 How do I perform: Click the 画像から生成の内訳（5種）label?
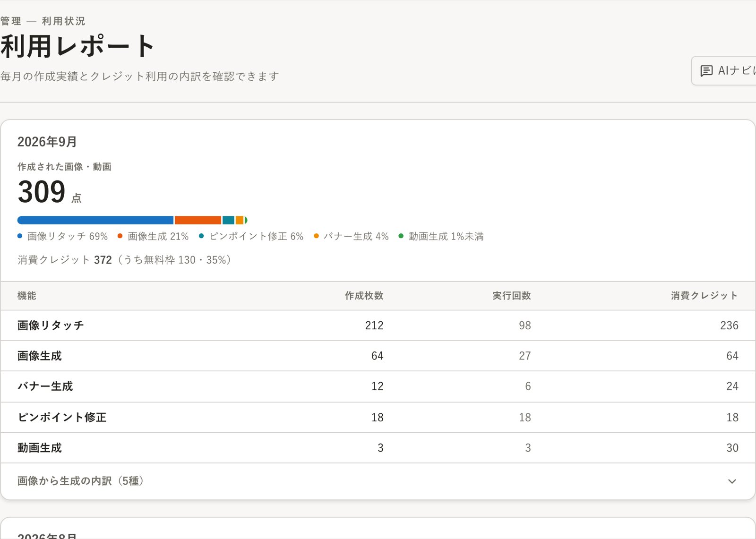[81, 481]
